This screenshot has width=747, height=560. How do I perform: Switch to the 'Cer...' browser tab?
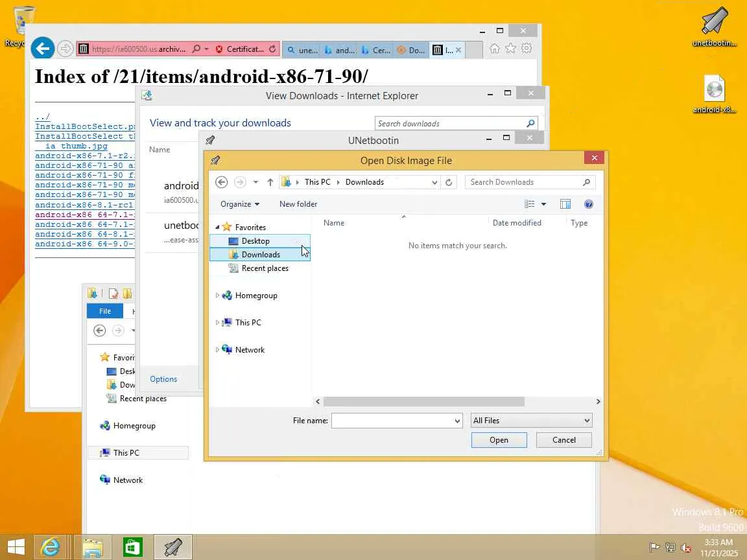375,50
